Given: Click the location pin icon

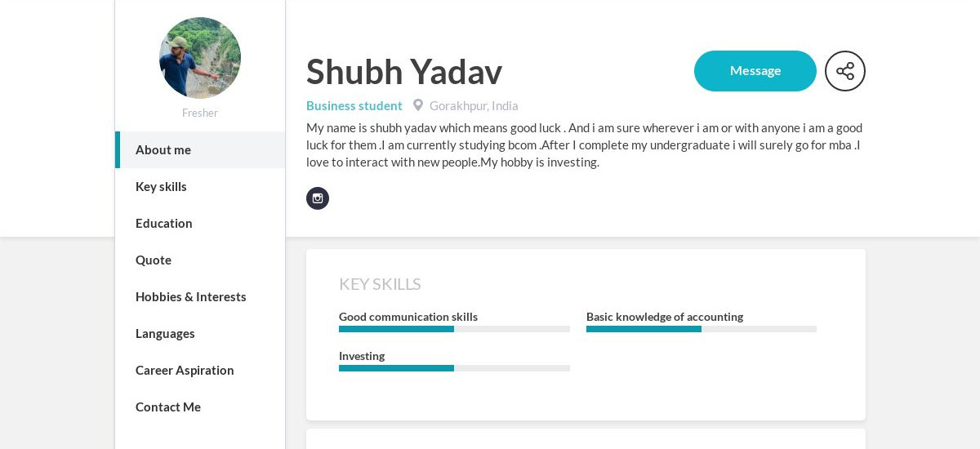Looking at the screenshot, I should 418,105.
